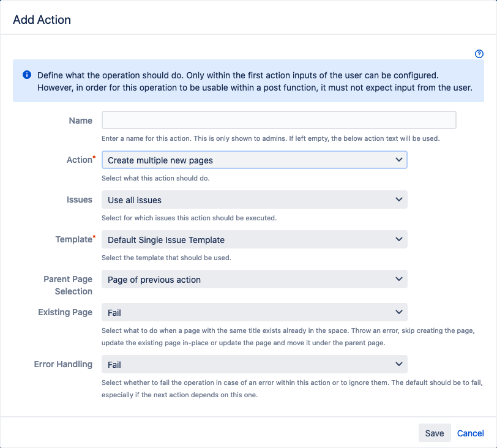Click the chevron arrow on Action field
The height and width of the screenshot is (448, 497).
399,160
